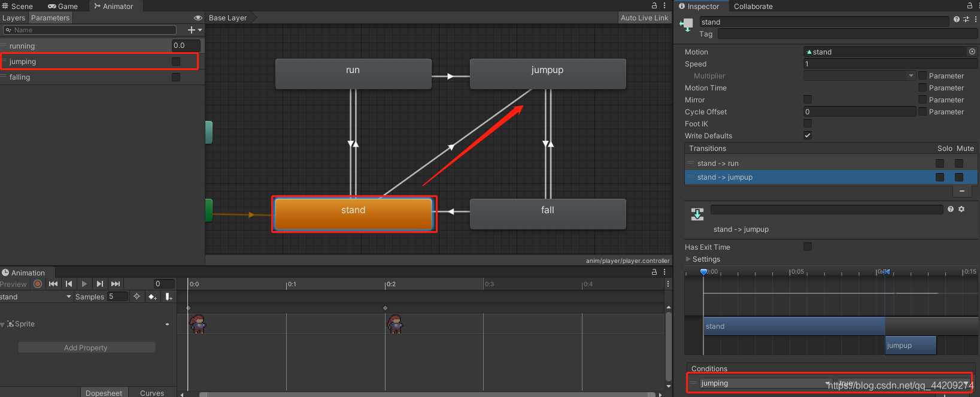The height and width of the screenshot is (397, 980).
Task: Add a new parameter with plus dropdown
Action: [195, 30]
